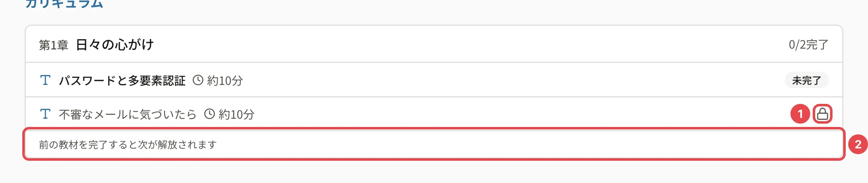Click the lock icon on the locked lesson
868x183 pixels.
(822, 114)
